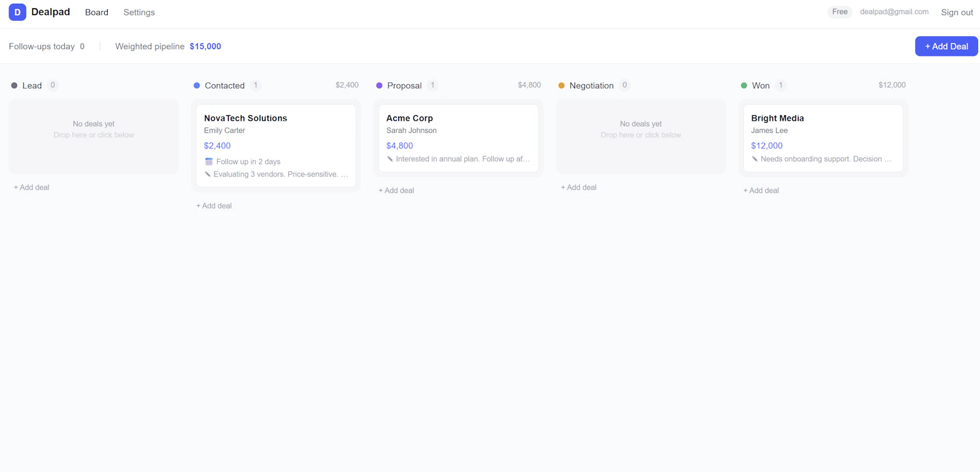Open the Board tab
The image size is (980, 472).
point(97,12)
